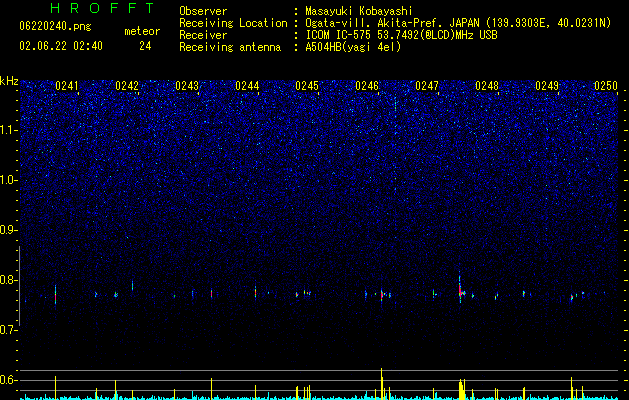Click the meteor echo just before 0241
Viewport: 629px width, 400px height.
pos(55,295)
